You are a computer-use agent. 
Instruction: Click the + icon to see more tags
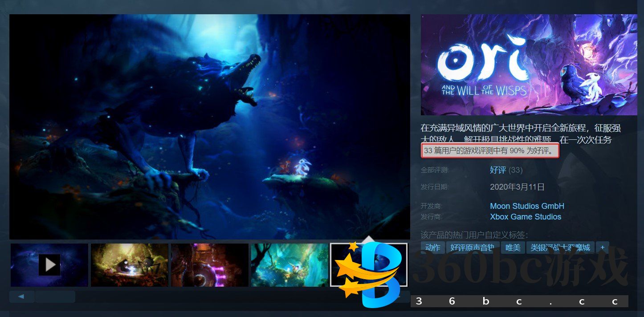pyautogui.click(x=602, y=248)
